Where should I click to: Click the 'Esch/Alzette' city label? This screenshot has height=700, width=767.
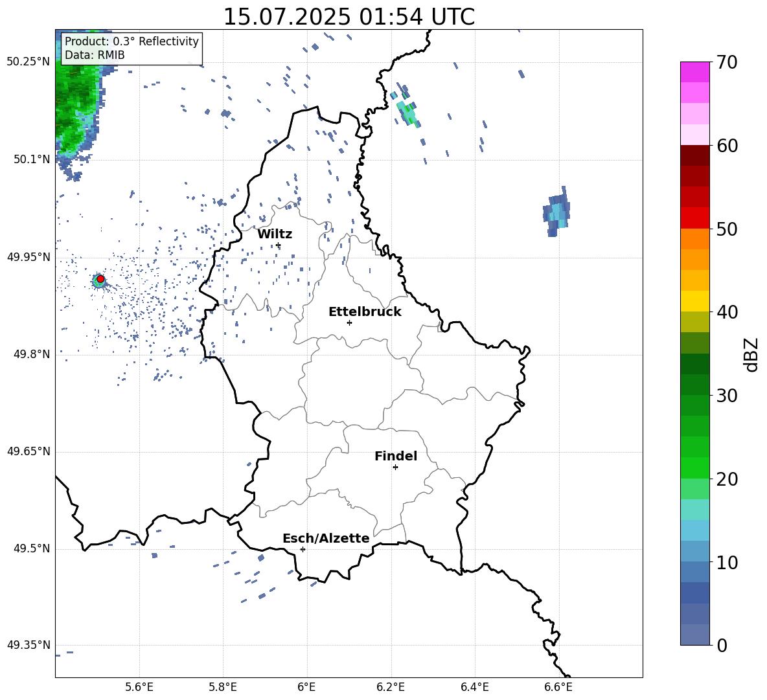click(326, 538)
